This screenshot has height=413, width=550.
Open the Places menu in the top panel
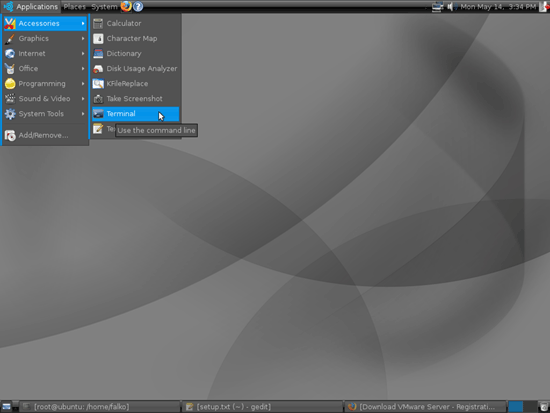pos(74,7)
